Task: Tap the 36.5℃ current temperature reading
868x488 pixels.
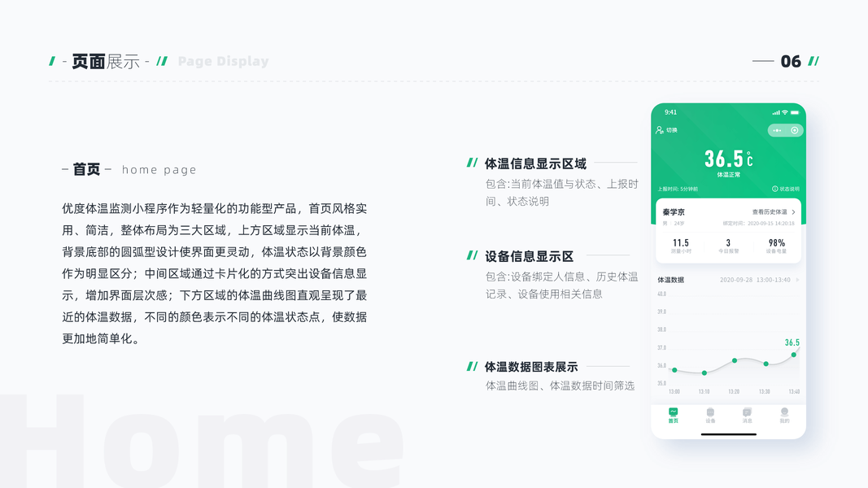Action: tap(729, 159)
